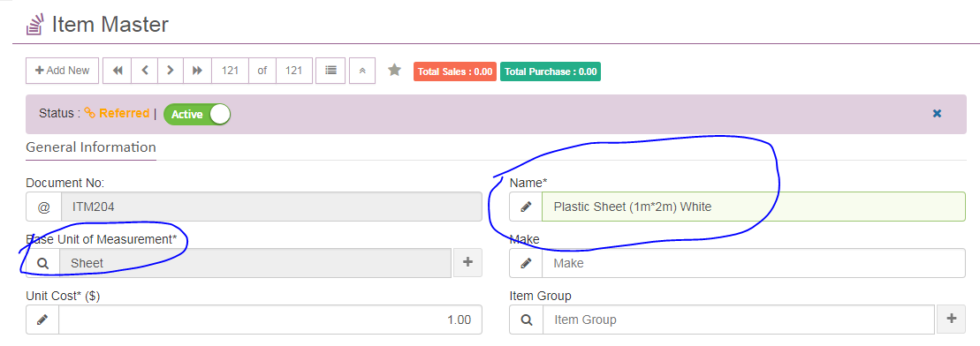Open Base Unit of Measurement lookup field
The height and width of the screenshot is (346, 980).
[x=255, y=263]
